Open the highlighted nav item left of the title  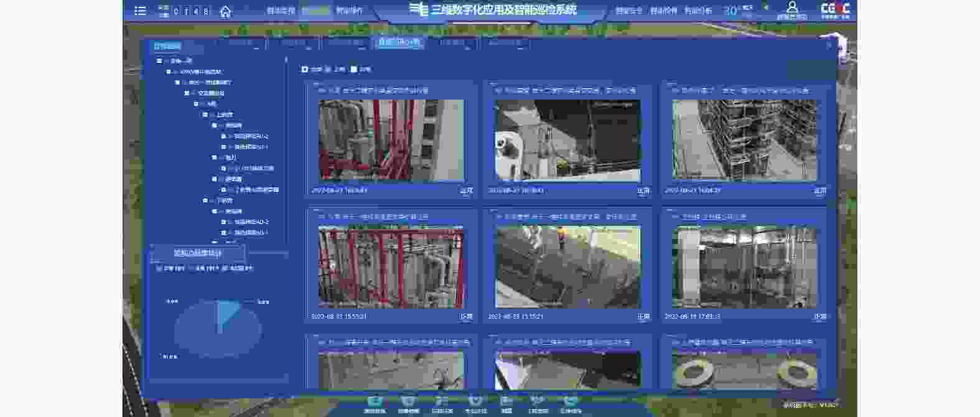pos(315,11)
